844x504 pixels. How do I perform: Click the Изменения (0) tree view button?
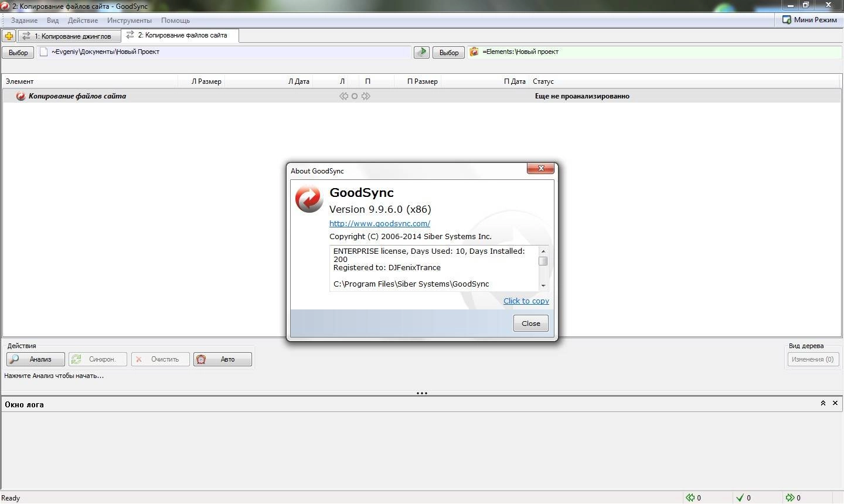[x=812, y=359]
